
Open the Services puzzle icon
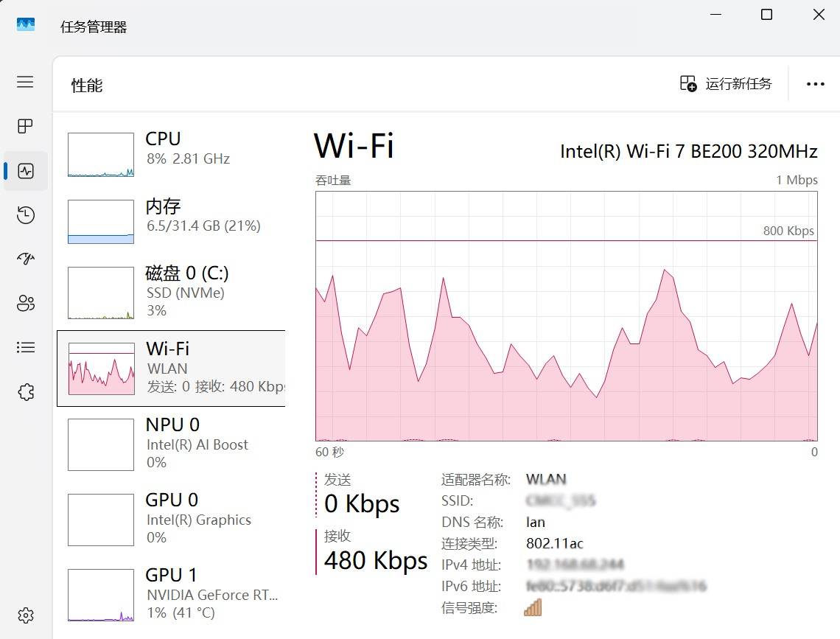click(26, 391)
